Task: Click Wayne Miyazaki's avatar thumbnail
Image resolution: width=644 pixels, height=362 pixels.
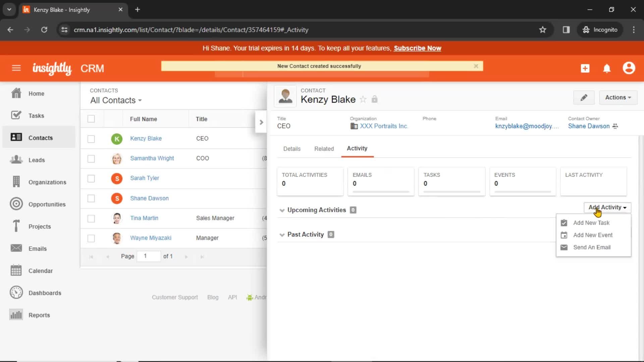Action: (x=117, y=238)
